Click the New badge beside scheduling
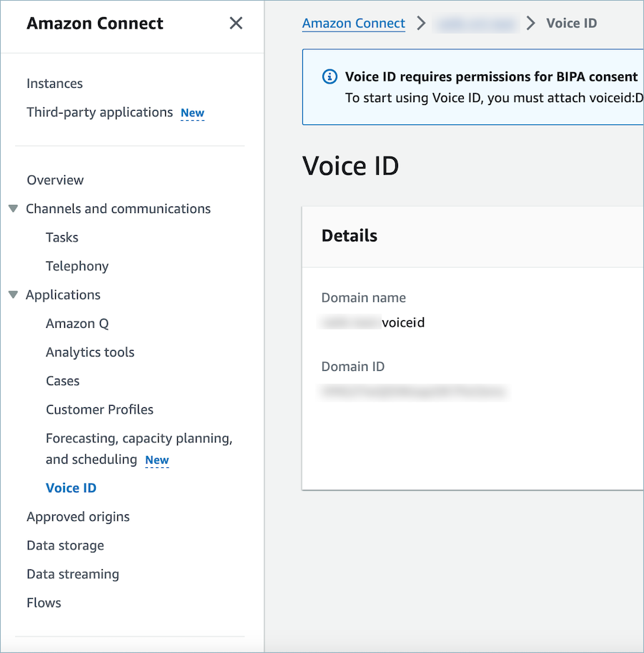This screenshot has width=644, height=653. click(157, 460)
